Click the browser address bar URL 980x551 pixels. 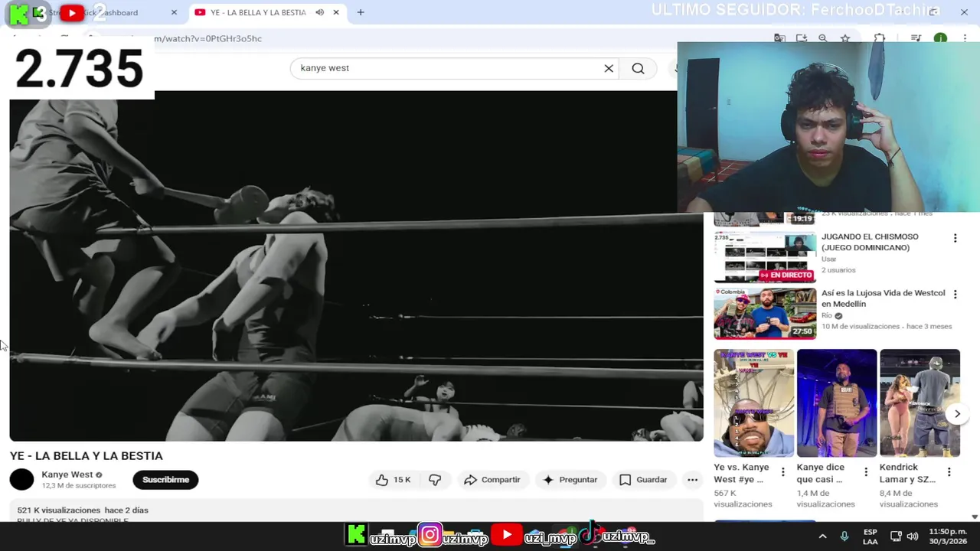(207, 38)
